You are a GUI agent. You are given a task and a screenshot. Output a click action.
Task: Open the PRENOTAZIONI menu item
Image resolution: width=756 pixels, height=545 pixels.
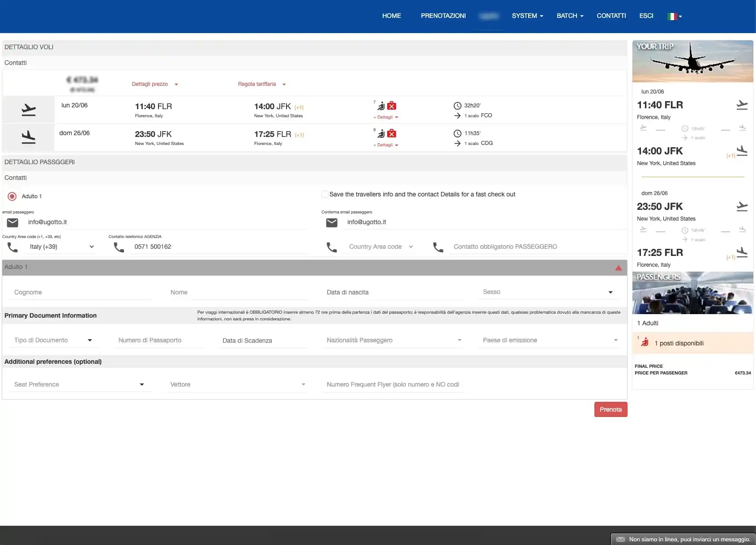tap(443, 16)
